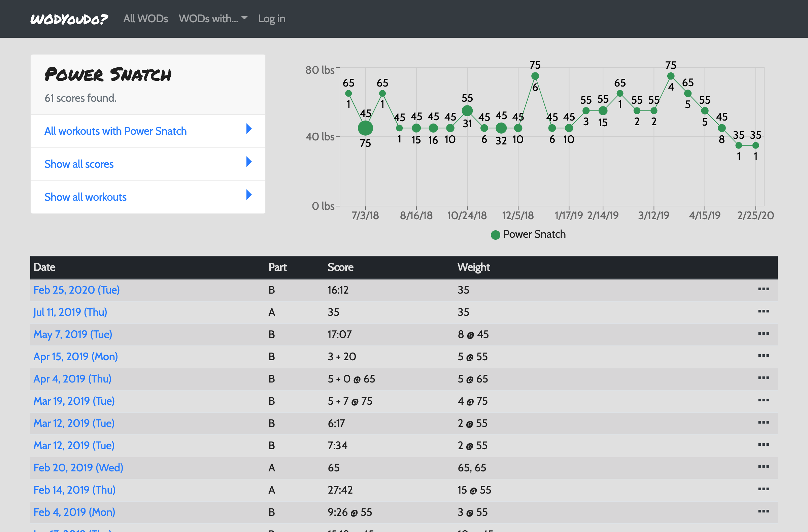Open the ellipsis menu for Jul 11, 2019 row
This screenshot has width=808, height=532.
[764, 311]
